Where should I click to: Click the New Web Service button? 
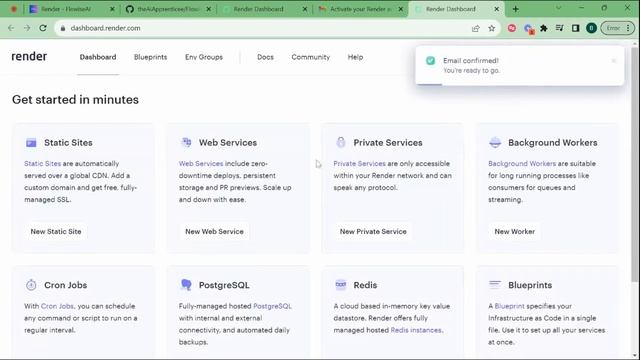click(x=214, y=231)
